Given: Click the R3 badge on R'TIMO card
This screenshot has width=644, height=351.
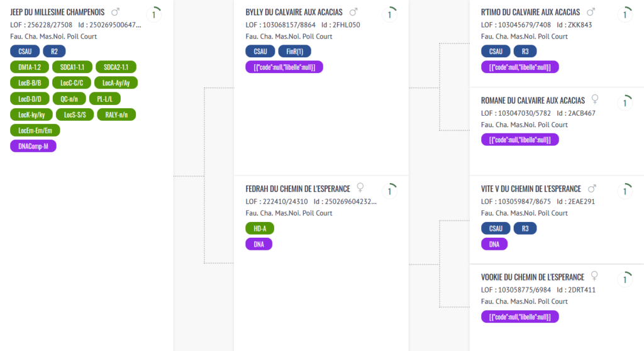Looking at the screenshot, I should pyautogui.click(x=525, y=52).
